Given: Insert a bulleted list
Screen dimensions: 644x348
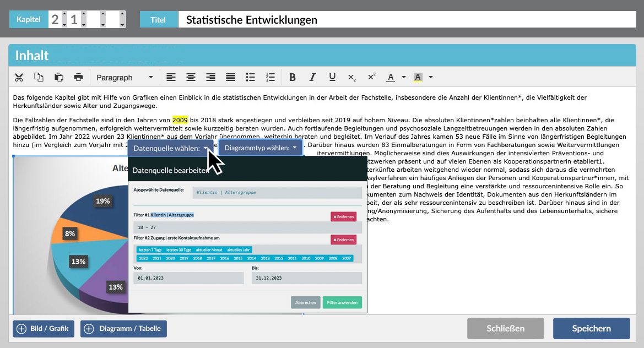Looking at the screenshot, I should point(250,78).
